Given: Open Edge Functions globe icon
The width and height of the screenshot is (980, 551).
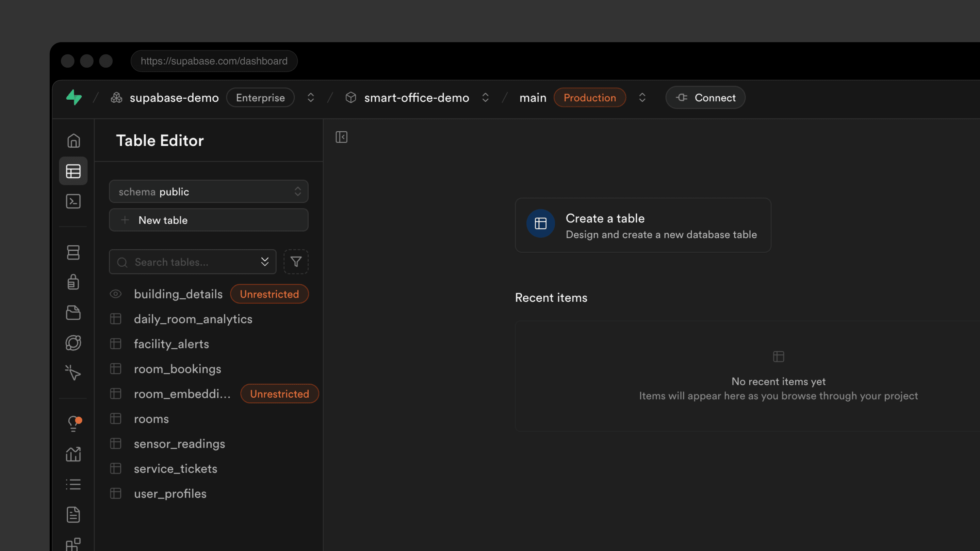Looking at the screenshot, I should point(73,343).
